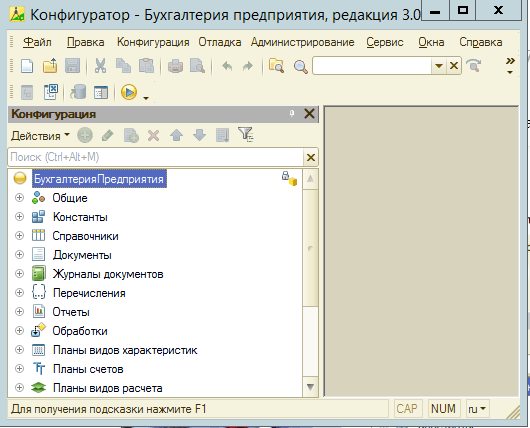
Task: Open the toolbar search box dropdown arrow
Action: 439,66
